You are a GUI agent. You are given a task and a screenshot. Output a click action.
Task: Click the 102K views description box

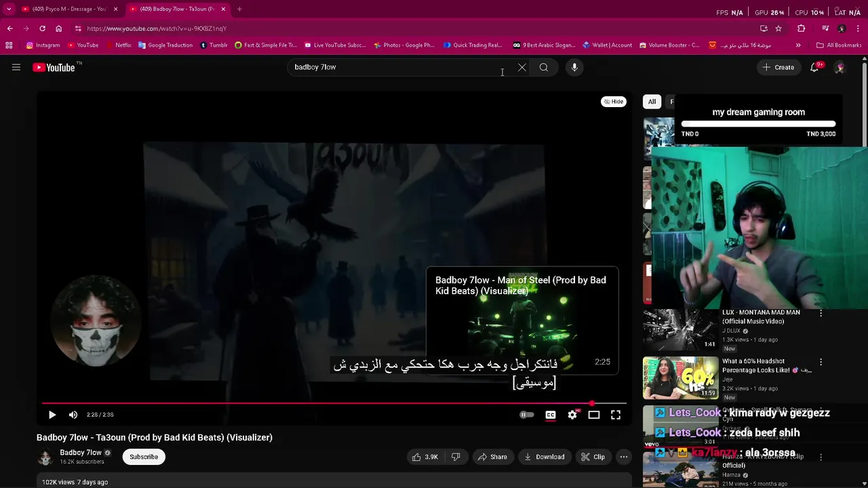pyautogui.click(x=334, y=481)
